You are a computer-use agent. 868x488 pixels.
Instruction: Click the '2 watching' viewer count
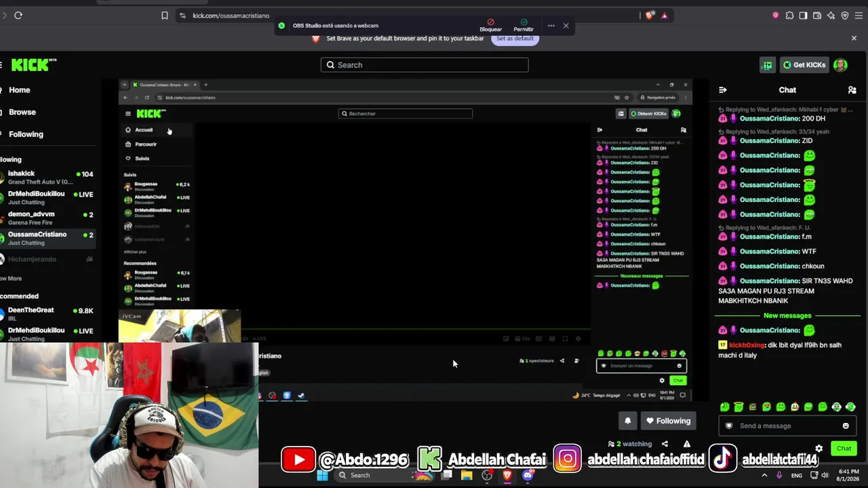(x=630, y=444)
